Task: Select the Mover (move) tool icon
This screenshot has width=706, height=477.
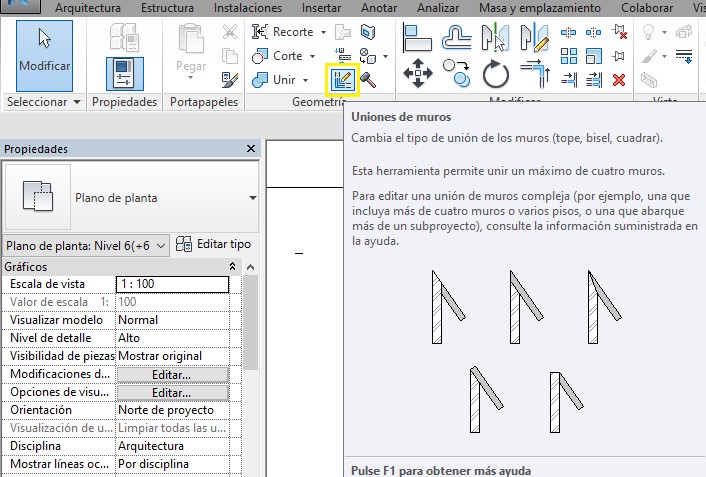Action: point(417,73)
